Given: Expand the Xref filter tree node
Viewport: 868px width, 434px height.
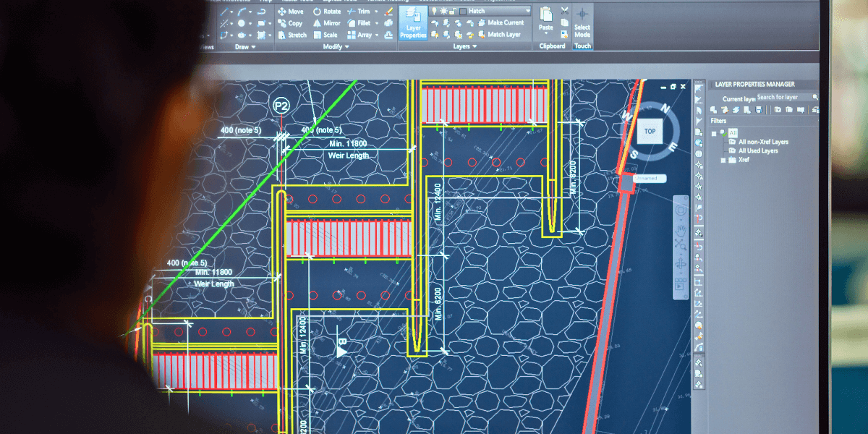Looking at the screenshot, I should pyautogui.click(x=723, y=160).
